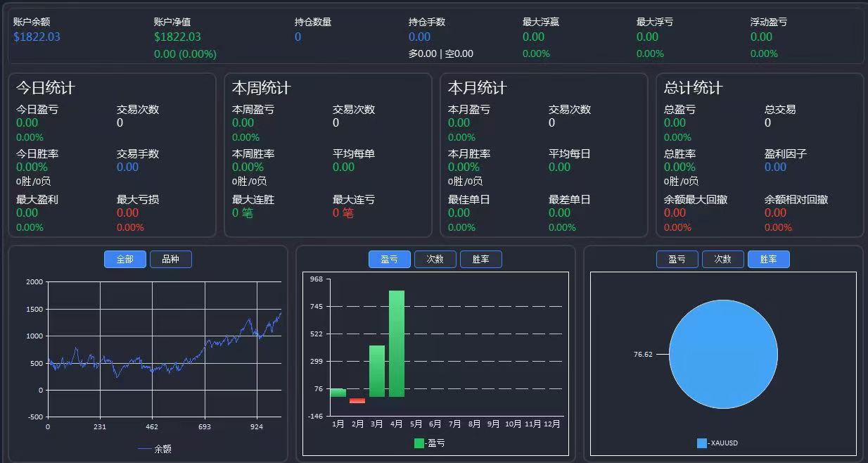
Task: Switch monthly chart to 胜率 mode
Action: pos(480,259)
